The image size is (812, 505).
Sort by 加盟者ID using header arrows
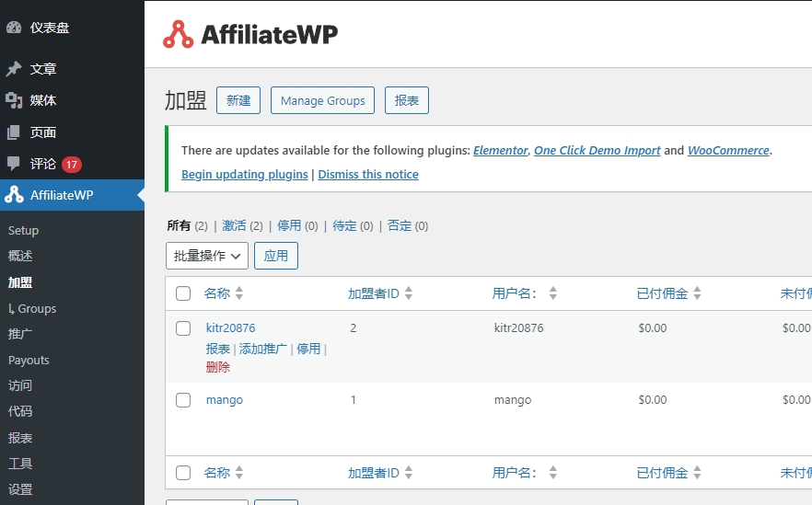409,293
